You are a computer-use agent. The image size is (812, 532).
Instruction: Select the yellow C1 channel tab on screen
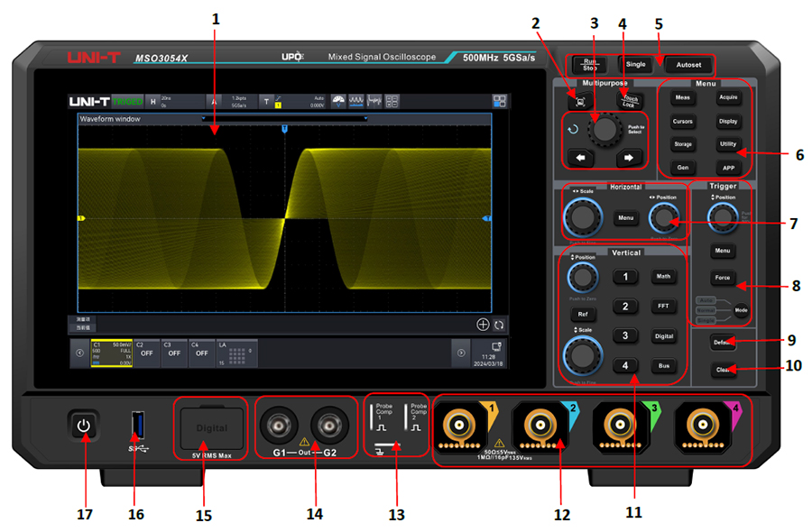tap(111, 353)
